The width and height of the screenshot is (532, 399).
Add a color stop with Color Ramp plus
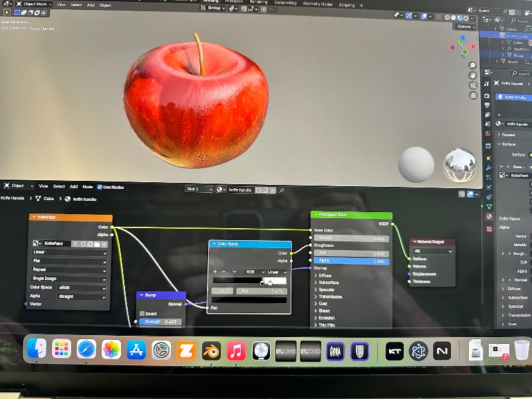pyautogui.click(x=215, y=271)
